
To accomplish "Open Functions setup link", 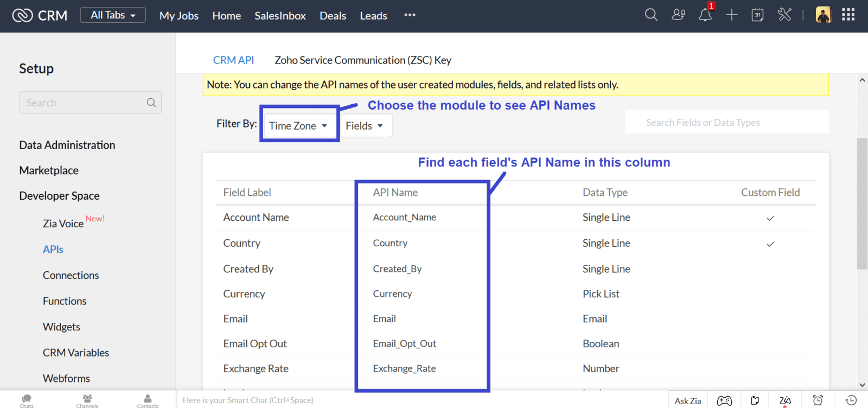I will pos(65,301).
